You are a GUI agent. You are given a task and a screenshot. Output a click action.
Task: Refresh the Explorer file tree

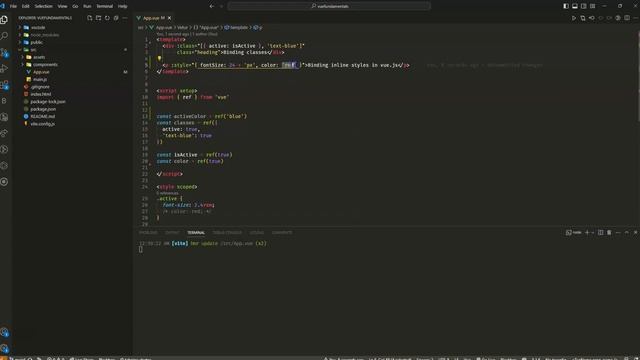coord(107,18)
